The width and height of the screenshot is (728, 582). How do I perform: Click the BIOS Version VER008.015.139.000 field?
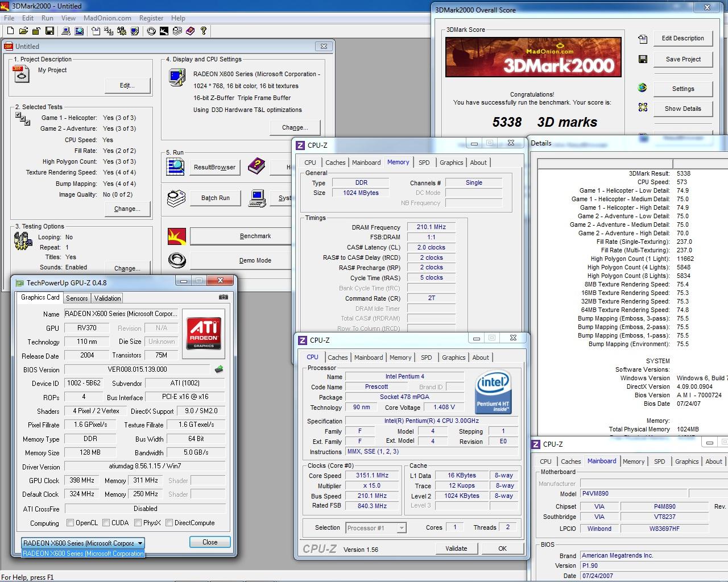pos(138,369)
